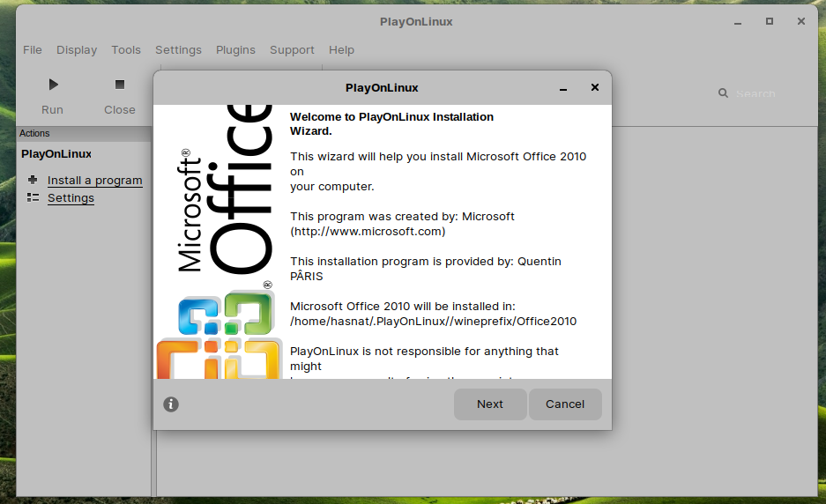Maximize the main PlayOnLinux window
This screenshot has height=504, width=826.
coord(769,22)
